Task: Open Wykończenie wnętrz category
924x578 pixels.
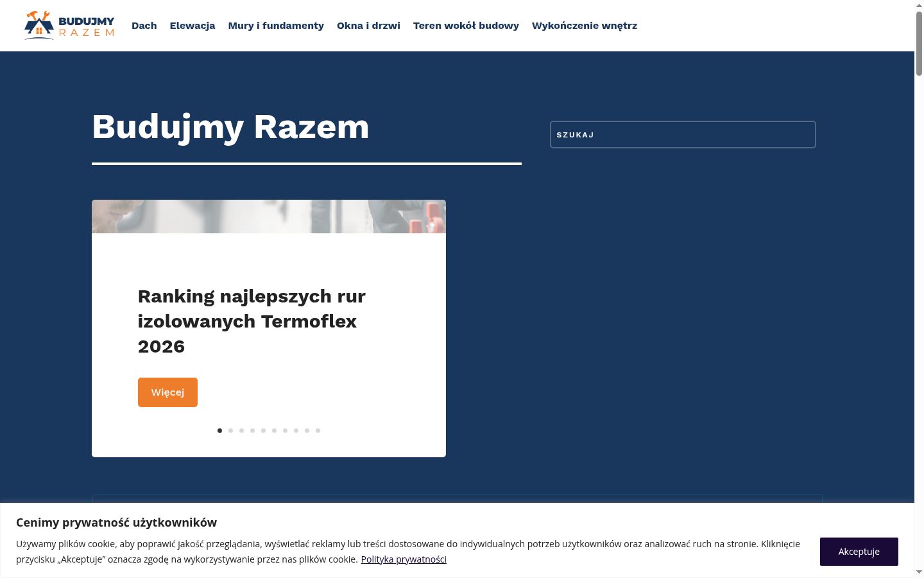Action: 585,26
